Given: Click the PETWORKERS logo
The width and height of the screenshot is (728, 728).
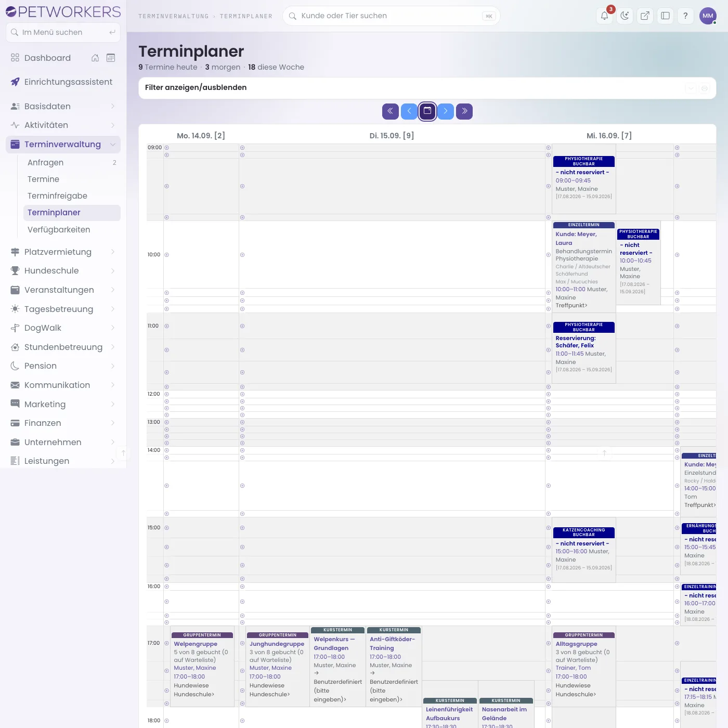Looking at the screenshot, I should pyautogui.click(x=63, y=11).
